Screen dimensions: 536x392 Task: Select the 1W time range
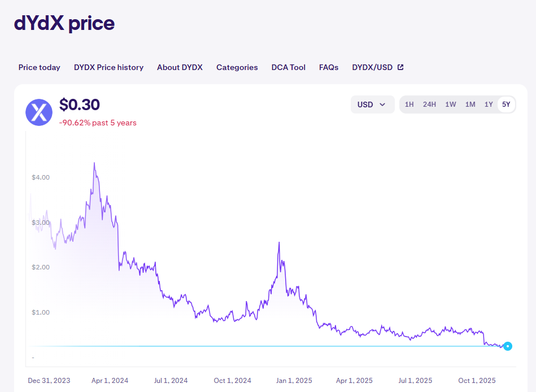point(451,104)
